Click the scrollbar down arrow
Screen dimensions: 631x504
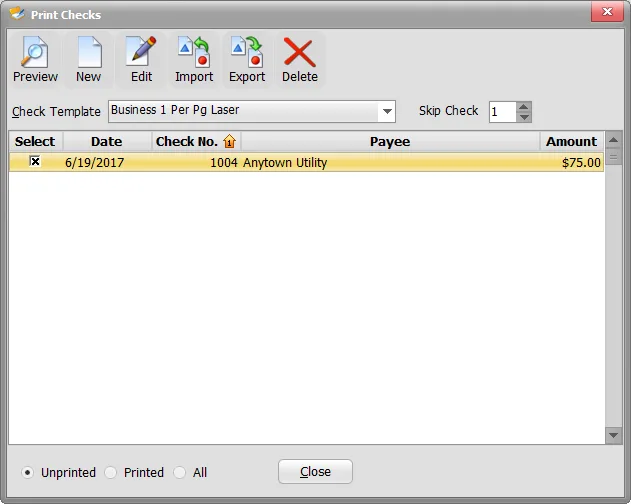tap(613, 435)
